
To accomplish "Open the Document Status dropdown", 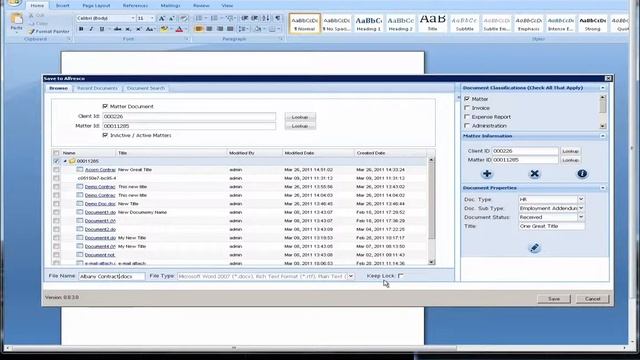I will 581,218.
